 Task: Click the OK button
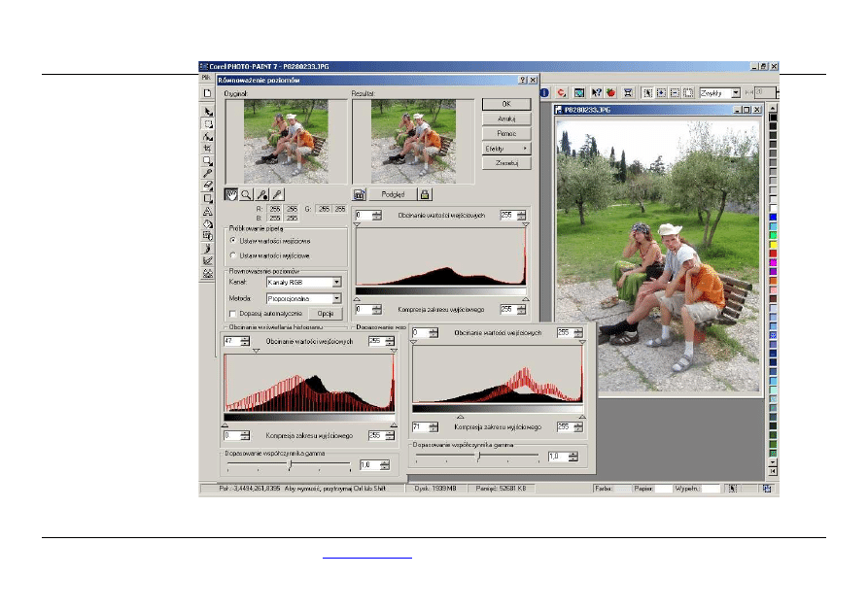(x=506, y=103)
